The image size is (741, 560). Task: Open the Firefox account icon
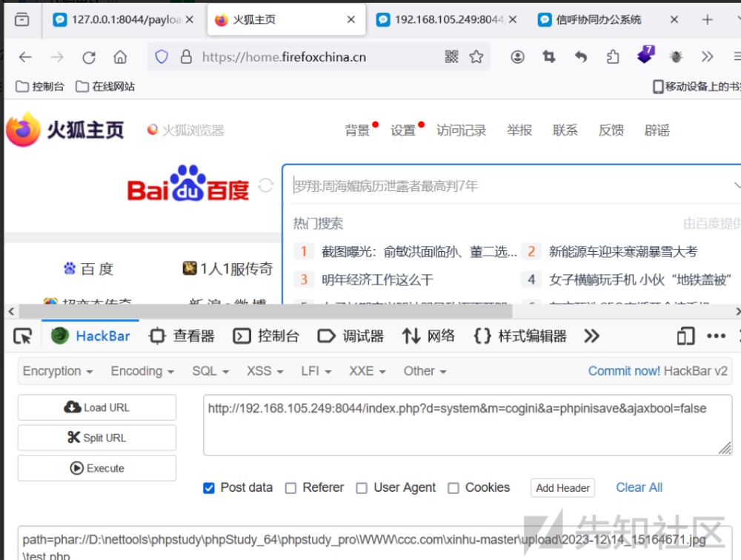pyautogui.click(x=517, y=57)
